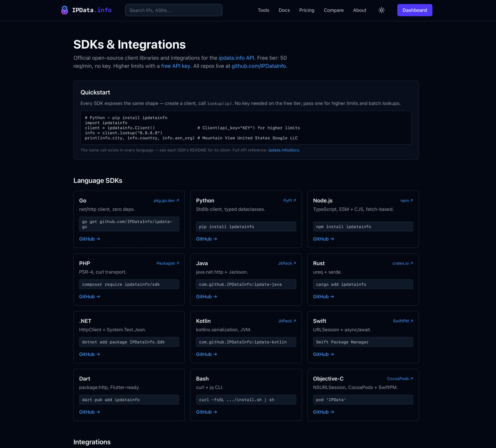Open the ipdata.info/docs reference link

click(x=284, y=150)
